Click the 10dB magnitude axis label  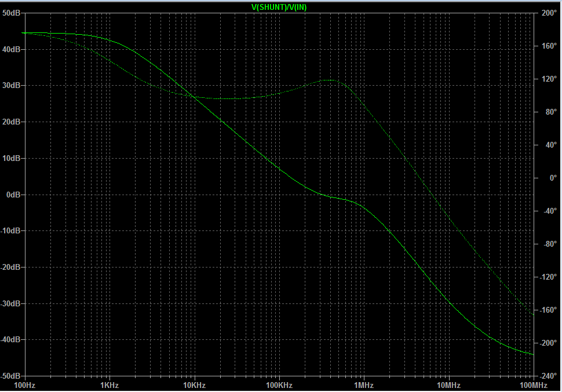[11, 159]
